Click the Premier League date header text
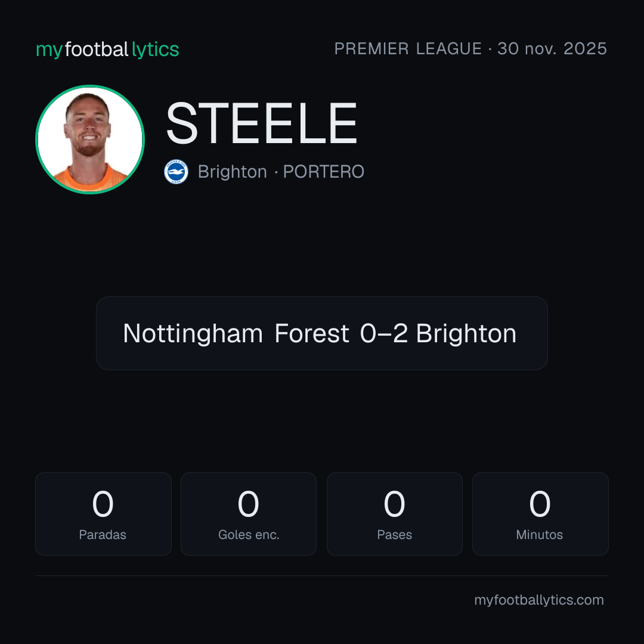This screenshot has height=644, width=644. 470,48
